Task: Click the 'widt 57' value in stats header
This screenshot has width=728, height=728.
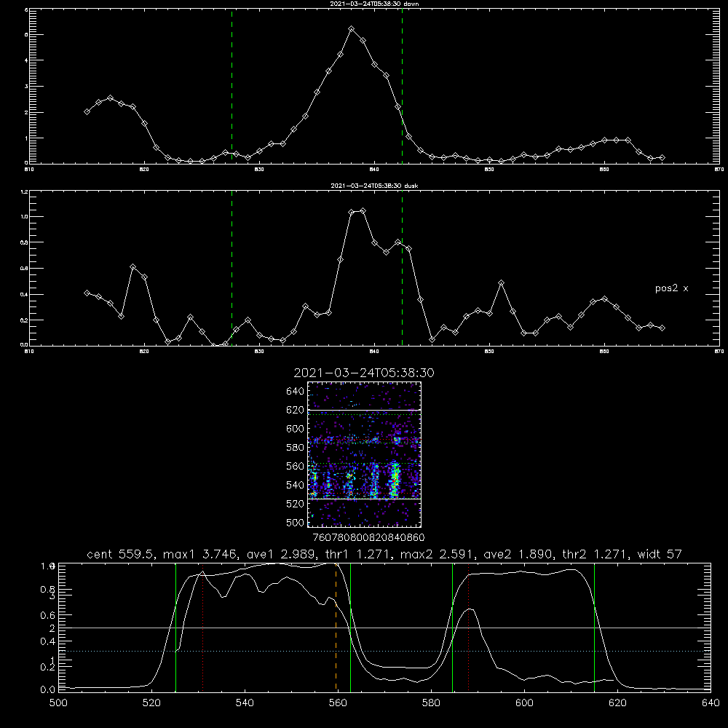Action: [660, 554]
